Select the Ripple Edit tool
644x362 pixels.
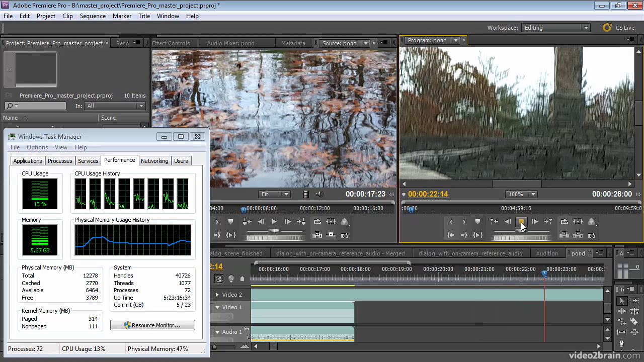[622, 311]
